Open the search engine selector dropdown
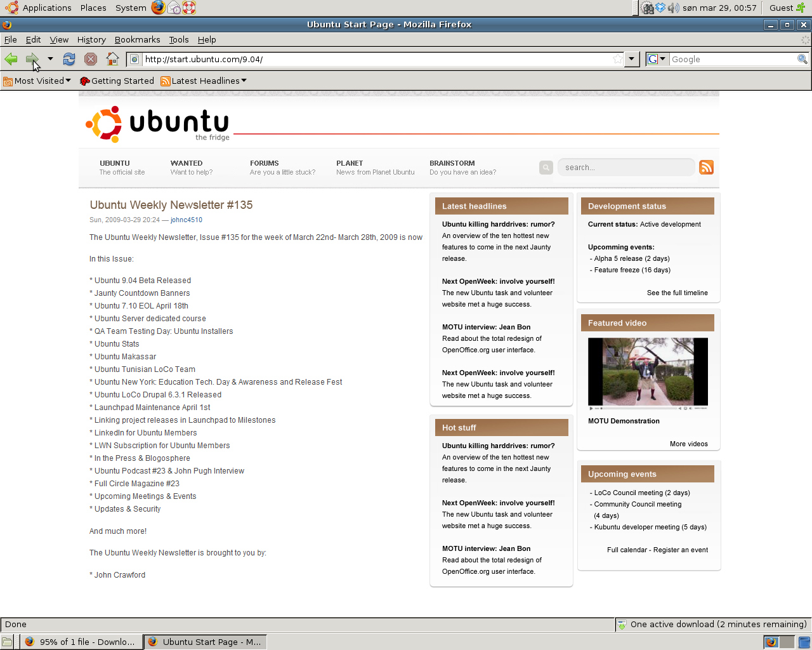This screenshot has width=812, height=650. coord(656,59)
